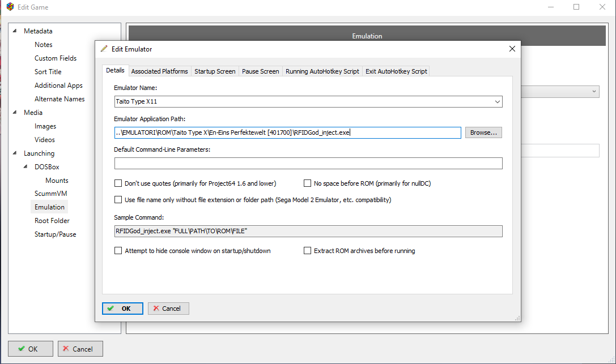616x364 pixels.
Task: Open the Exit AutoHotkey Script tab
Action: point(396,71)
